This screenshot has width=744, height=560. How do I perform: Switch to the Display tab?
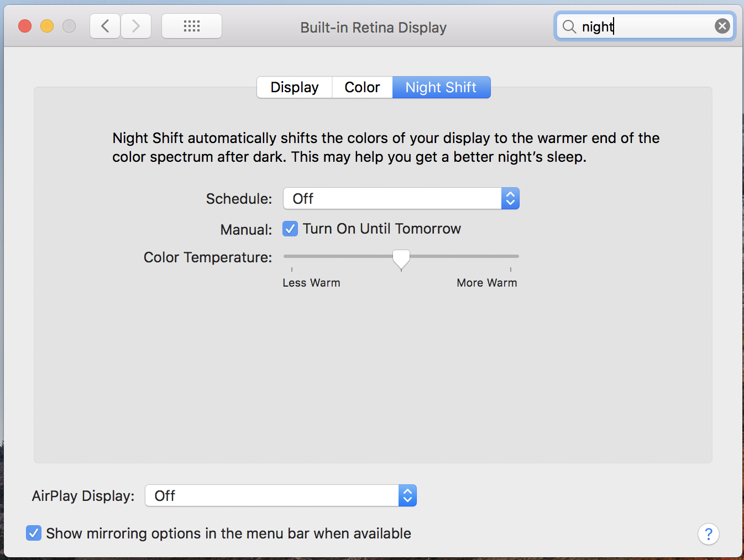[x=295, y=87]
